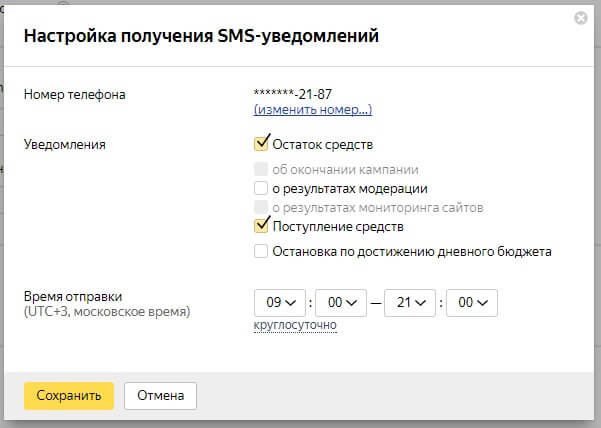The image size is (601, 428).
Task: Expand the end minutes dropdown
Action: (472, 301)
